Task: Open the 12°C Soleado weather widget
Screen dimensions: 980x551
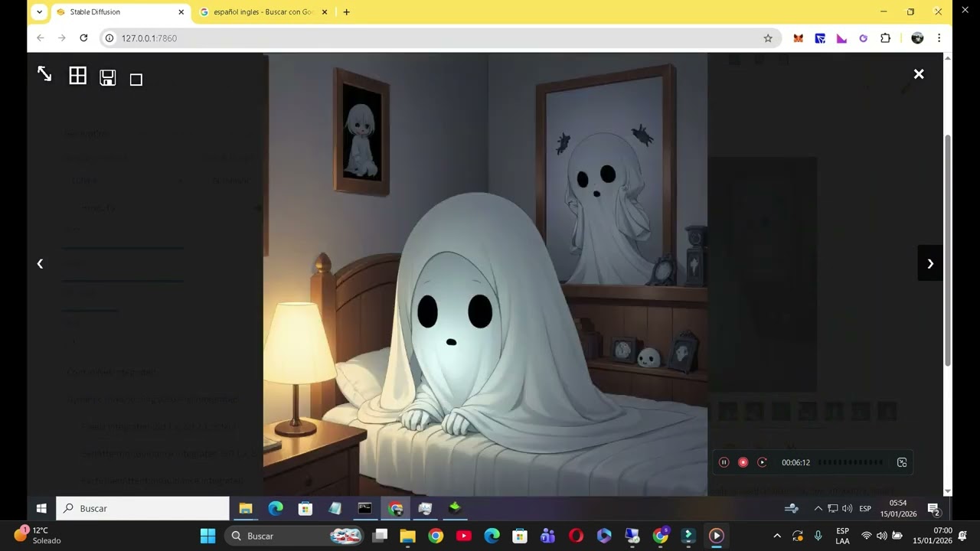Action: (37, 536)
